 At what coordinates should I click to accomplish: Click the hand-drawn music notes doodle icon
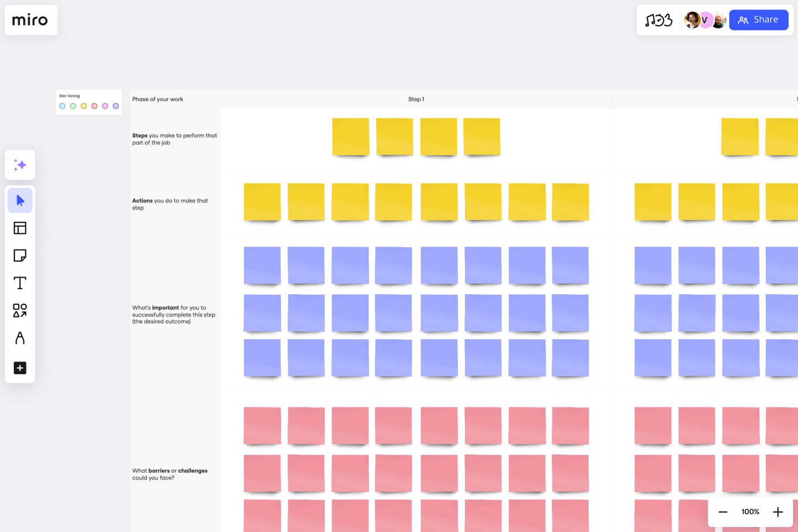click(659, 19)
